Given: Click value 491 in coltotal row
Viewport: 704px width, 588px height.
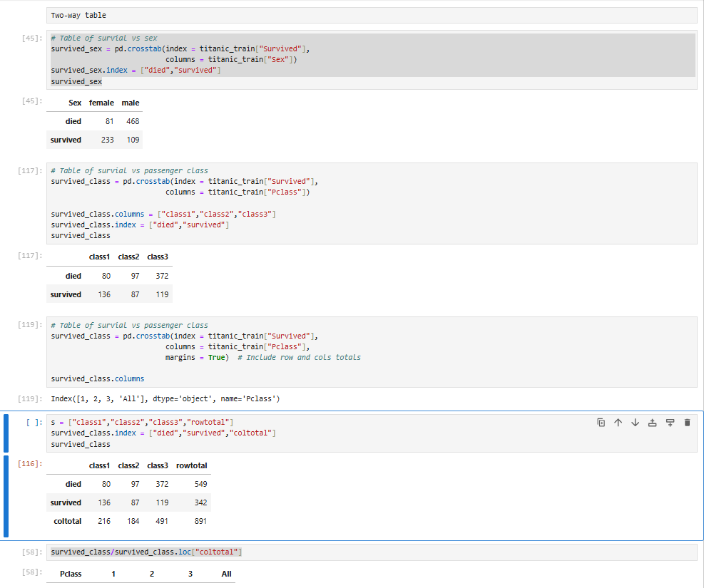Looking at the screenshot, I should pos(162,521).
